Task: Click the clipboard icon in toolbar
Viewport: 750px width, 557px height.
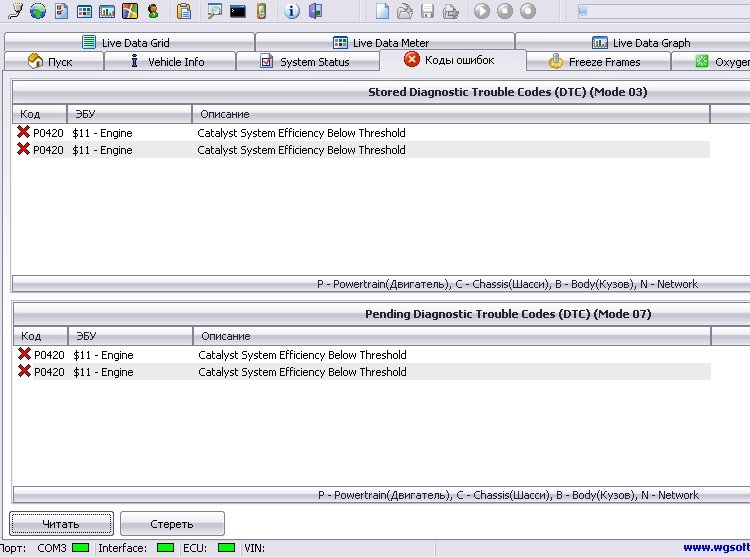Action: pyautogui.click(x=184, y=12)
